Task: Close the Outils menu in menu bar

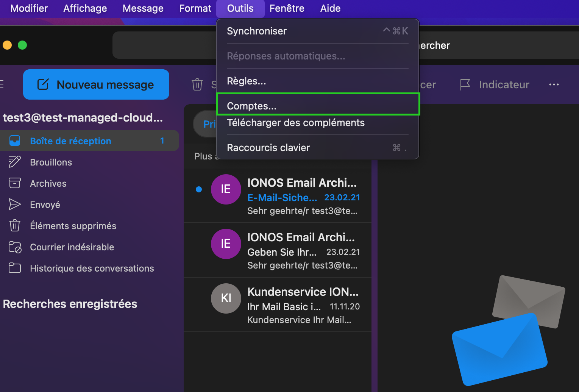Action: (x=240, y=8)
